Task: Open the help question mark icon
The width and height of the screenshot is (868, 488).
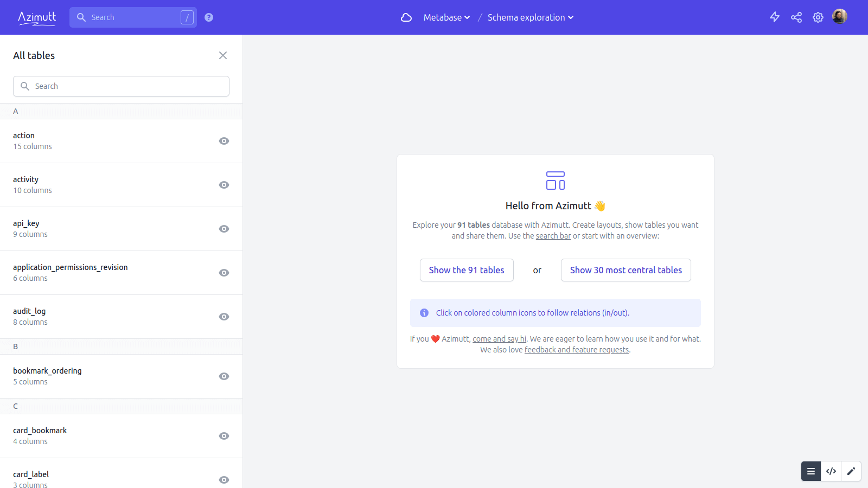Action: 209,17
